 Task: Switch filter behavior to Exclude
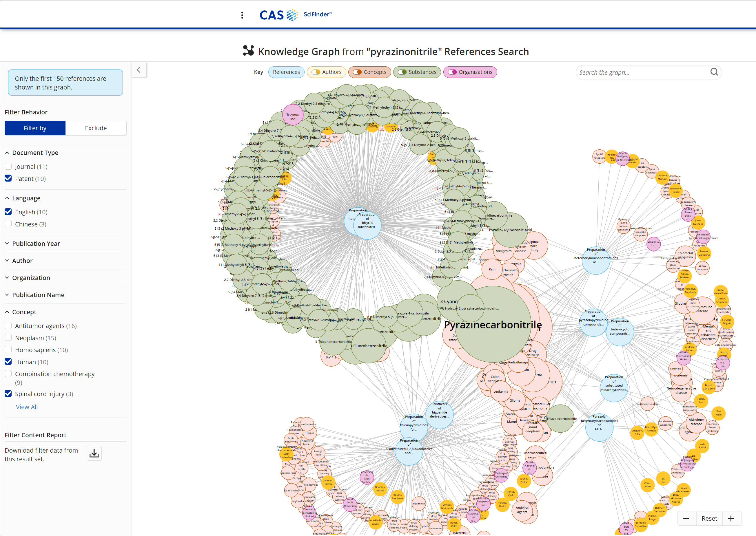pos(96,128)
